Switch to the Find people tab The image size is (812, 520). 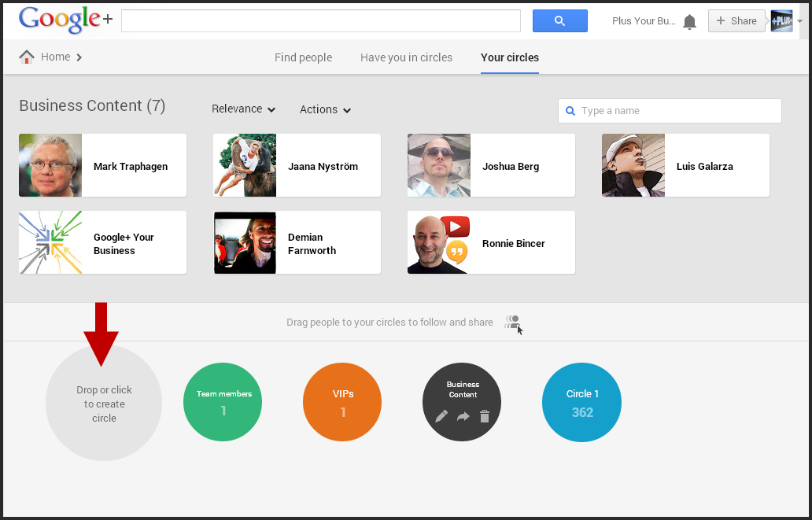tap(303, 57)
